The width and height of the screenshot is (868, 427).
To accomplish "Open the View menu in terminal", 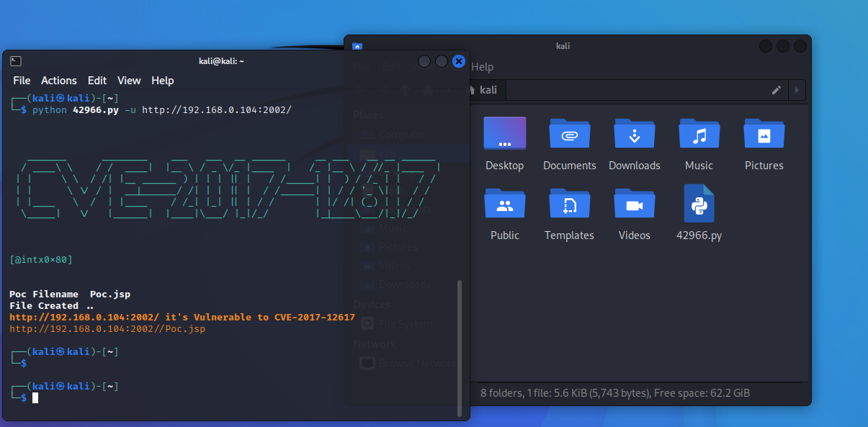I will [129, 81].
